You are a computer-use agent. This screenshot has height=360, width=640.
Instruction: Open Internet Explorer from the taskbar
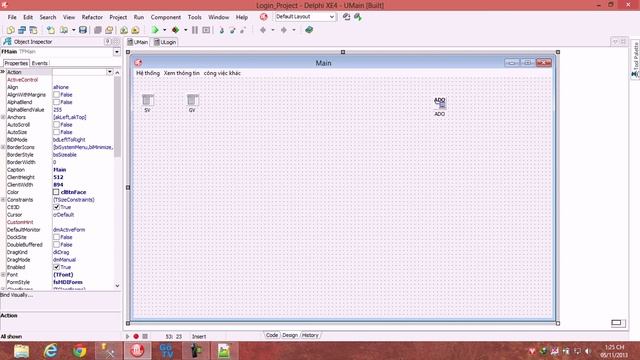click(51, 351)
